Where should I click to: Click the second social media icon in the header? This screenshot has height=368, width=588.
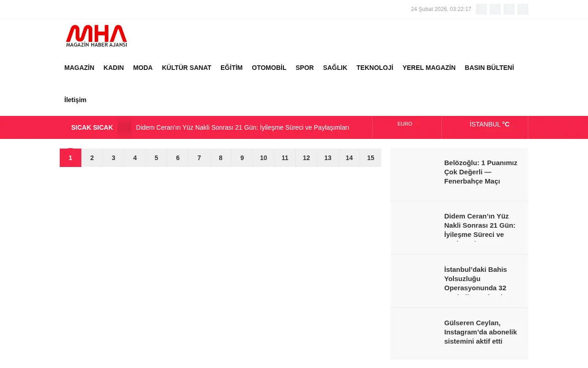coord(495,9)
